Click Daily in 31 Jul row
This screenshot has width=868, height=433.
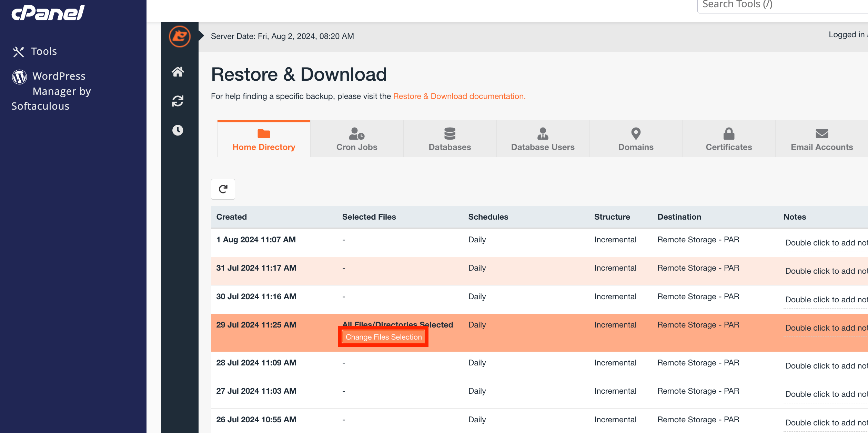(477, 268)
